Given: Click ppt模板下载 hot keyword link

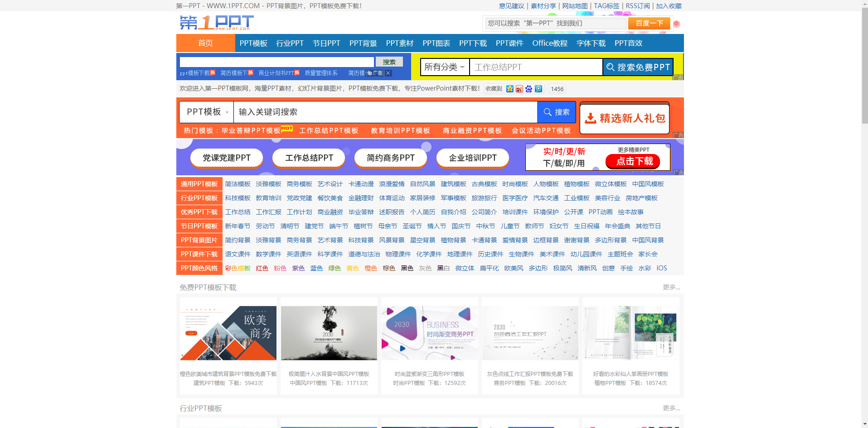Looking at the screenshot, I should pos(195,73).
